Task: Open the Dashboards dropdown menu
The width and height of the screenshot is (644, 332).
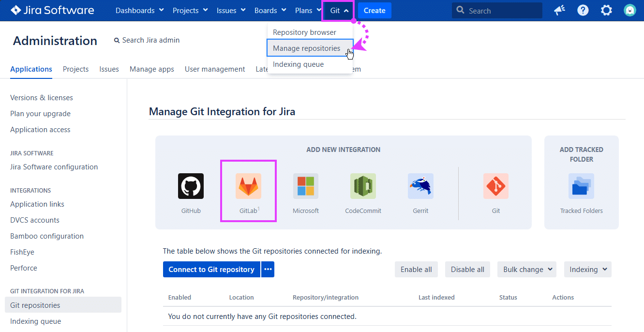Action: coord(139,11)
